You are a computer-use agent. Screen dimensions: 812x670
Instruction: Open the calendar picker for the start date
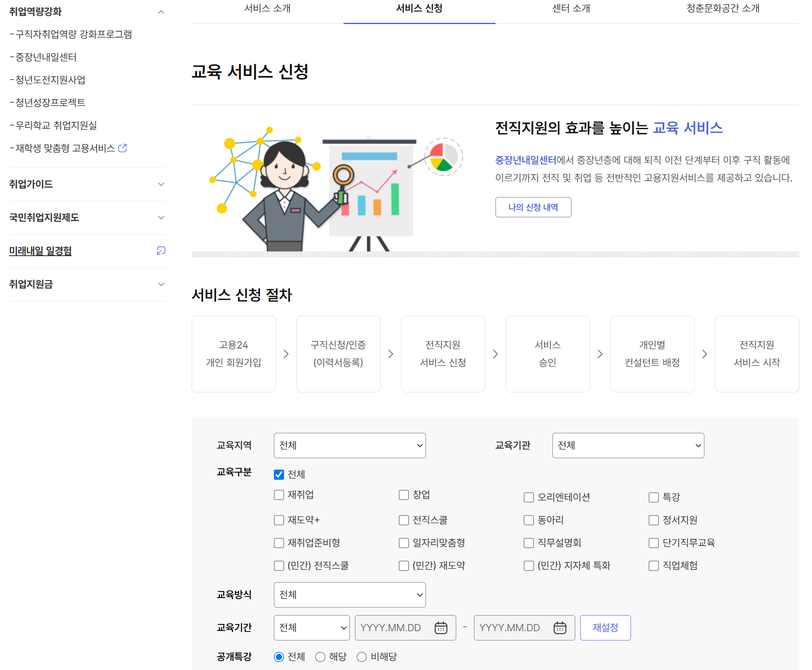[x=441, y=627]
